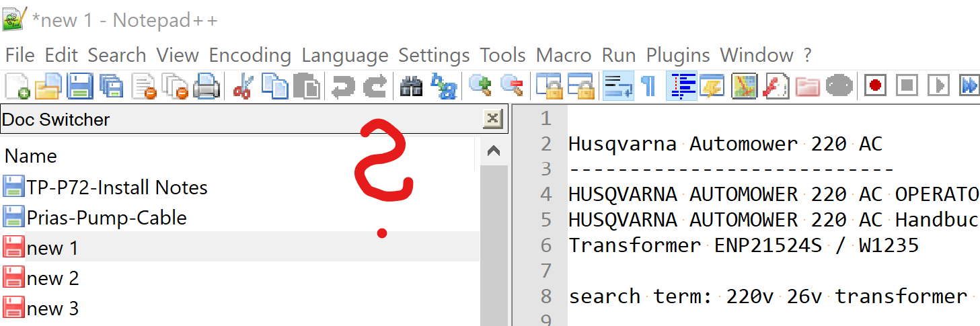Open the question mark help menu
Screen dimensions: 980x326
pyautogui.click(x=808, y=55)
